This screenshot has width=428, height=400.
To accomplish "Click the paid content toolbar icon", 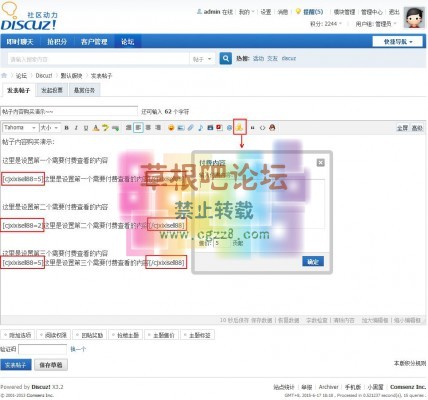I will 240,127.
